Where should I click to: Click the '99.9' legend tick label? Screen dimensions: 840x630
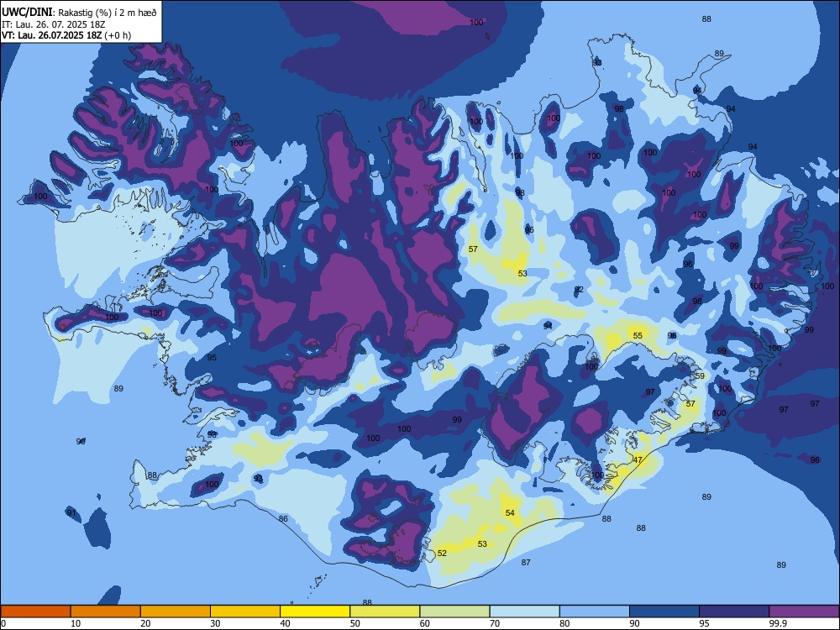[x=777, y=623]
